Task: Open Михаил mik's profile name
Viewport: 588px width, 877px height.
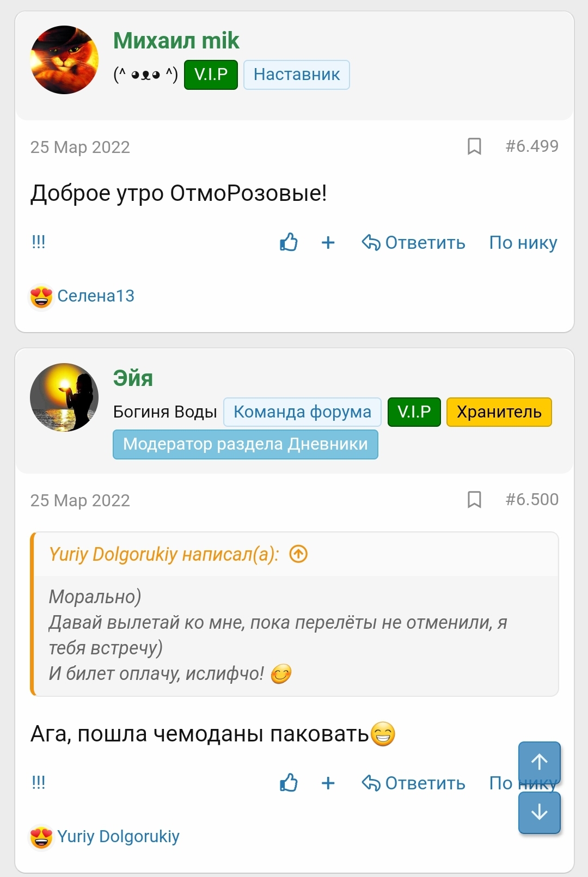Action: 176,41
